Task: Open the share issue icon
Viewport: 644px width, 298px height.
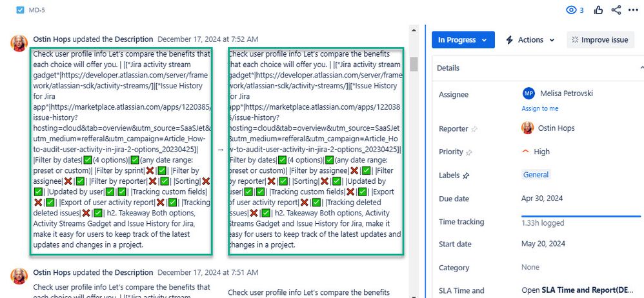Action: click(616, 10)
